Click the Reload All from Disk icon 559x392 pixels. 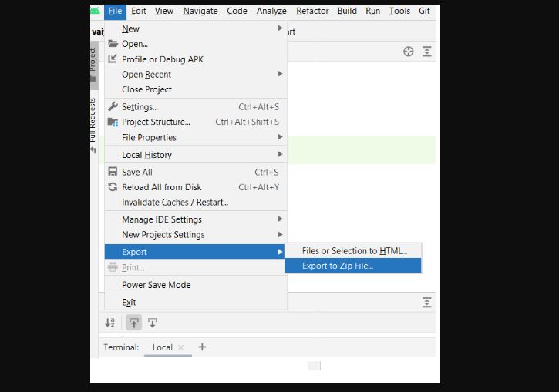pyautogui.click(x=113, y=187)
